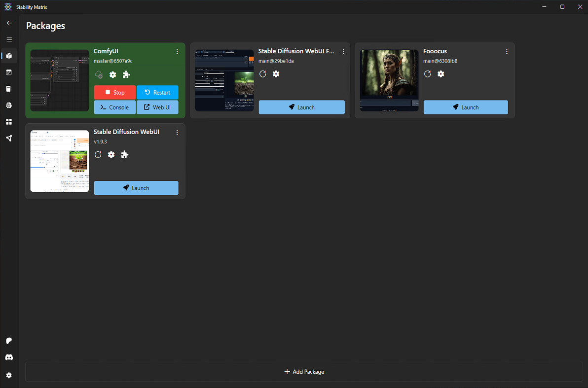Click the ComfyUI preview thumbnail
This screenshot has width=588, height=388.
[x=60, y=80]
